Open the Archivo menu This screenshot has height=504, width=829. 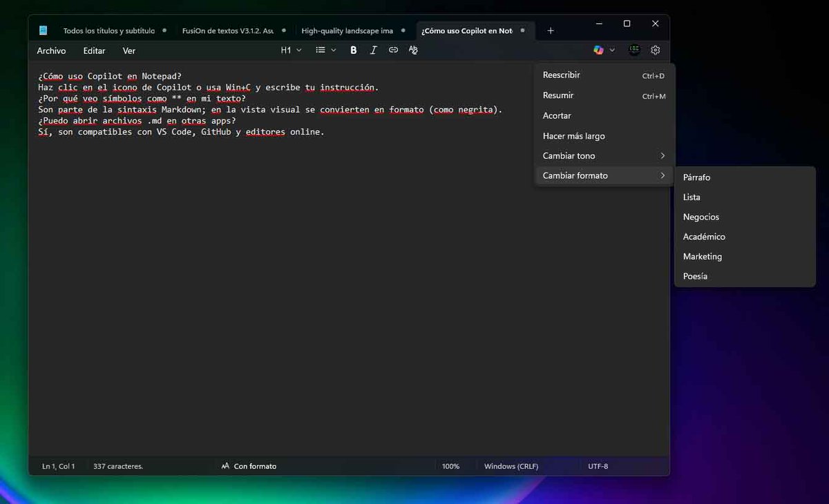(x=52, y=50)
